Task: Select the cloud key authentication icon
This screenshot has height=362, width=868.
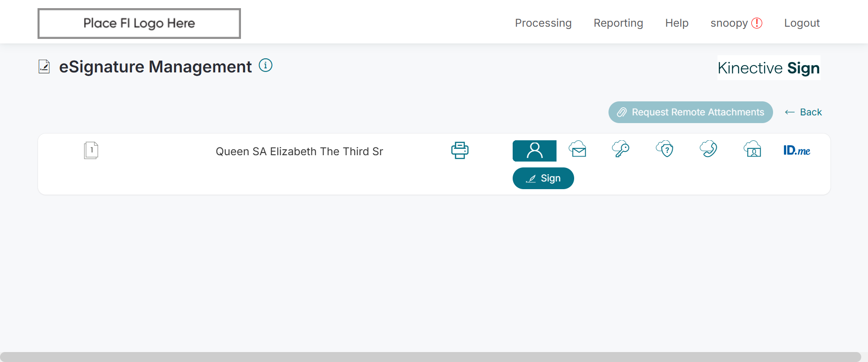Action: [621, 149]
